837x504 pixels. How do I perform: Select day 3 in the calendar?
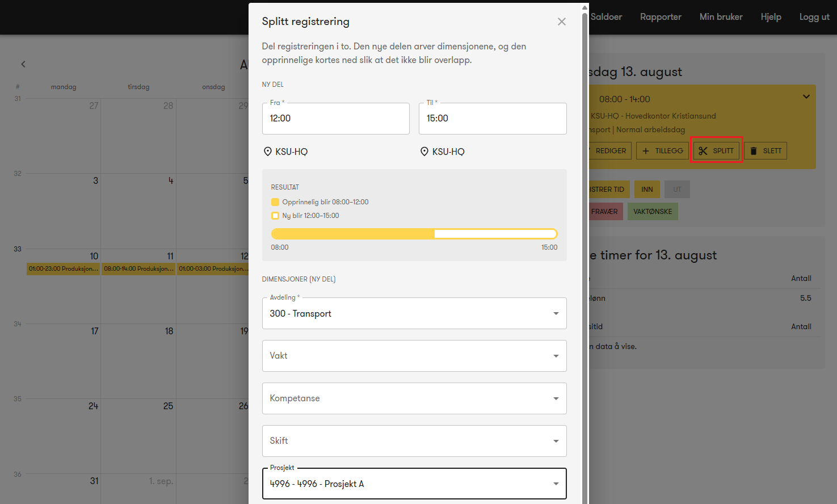[95, 181]
